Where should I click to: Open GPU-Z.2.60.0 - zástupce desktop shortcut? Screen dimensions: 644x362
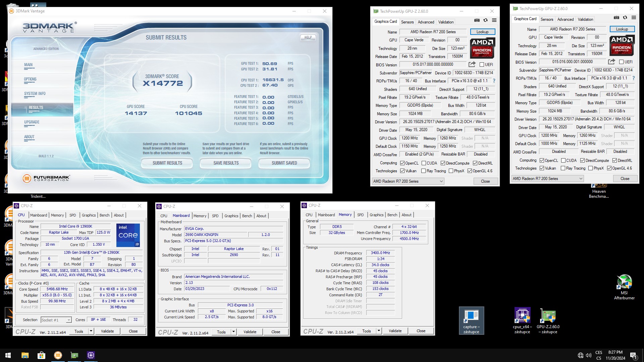[x=548, y=321]
